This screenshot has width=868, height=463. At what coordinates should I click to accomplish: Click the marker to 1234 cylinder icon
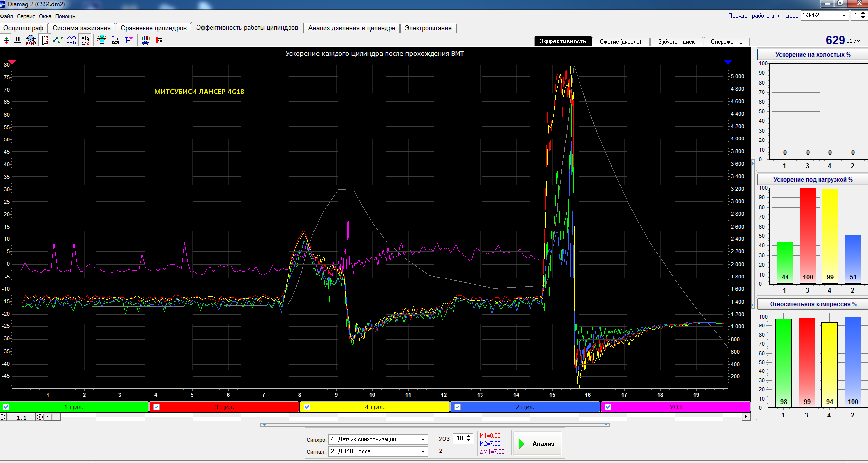coord(115,40)
